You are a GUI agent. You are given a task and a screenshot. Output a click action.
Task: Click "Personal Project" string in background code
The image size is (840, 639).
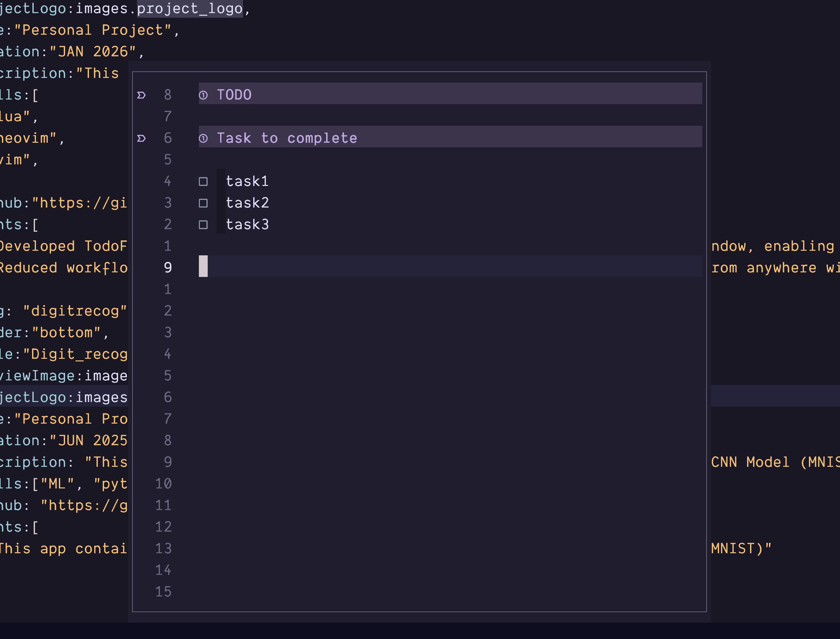click(x=93, y=30)
